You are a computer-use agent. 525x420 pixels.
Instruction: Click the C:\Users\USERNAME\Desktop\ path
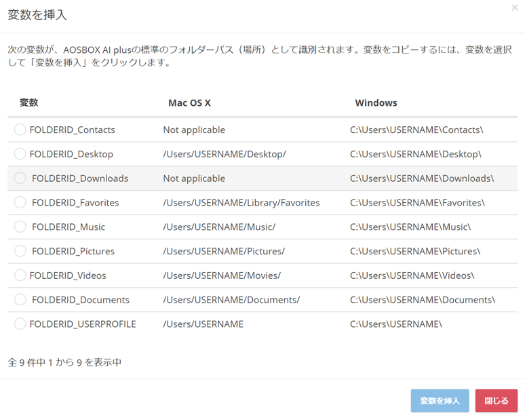416,154
